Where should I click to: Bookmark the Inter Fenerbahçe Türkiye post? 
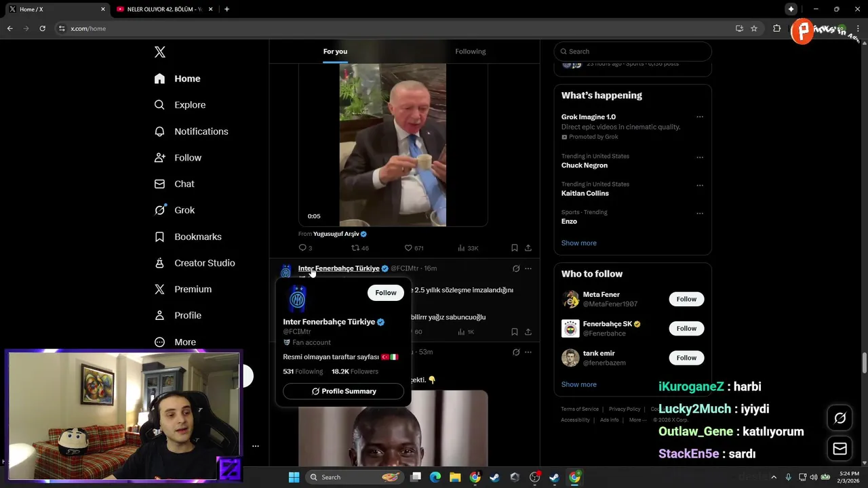pyautogui.click(x=515, y=332)
